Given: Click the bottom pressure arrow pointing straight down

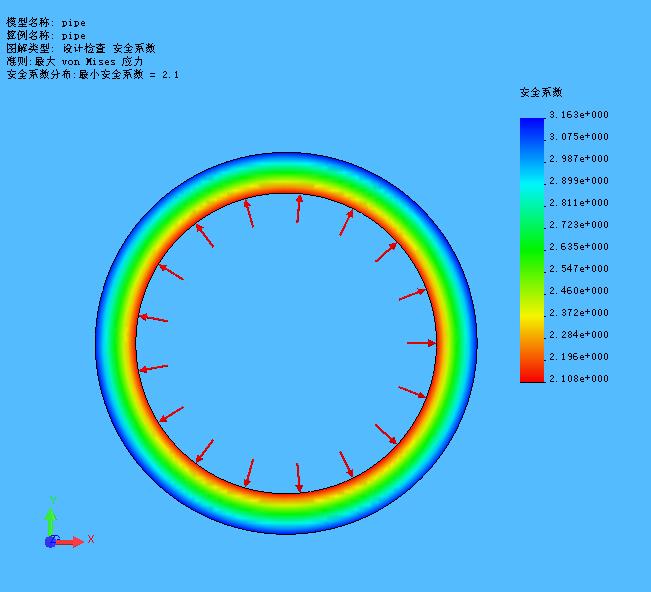Looking at the screenshot, I should point(299,477).
